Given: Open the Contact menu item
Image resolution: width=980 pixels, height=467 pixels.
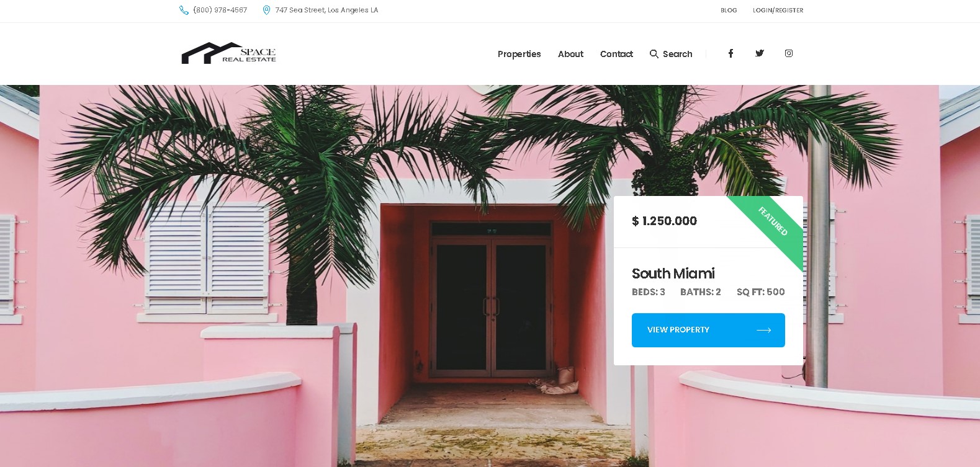Looking at the screenshot, I should point(616,54).
